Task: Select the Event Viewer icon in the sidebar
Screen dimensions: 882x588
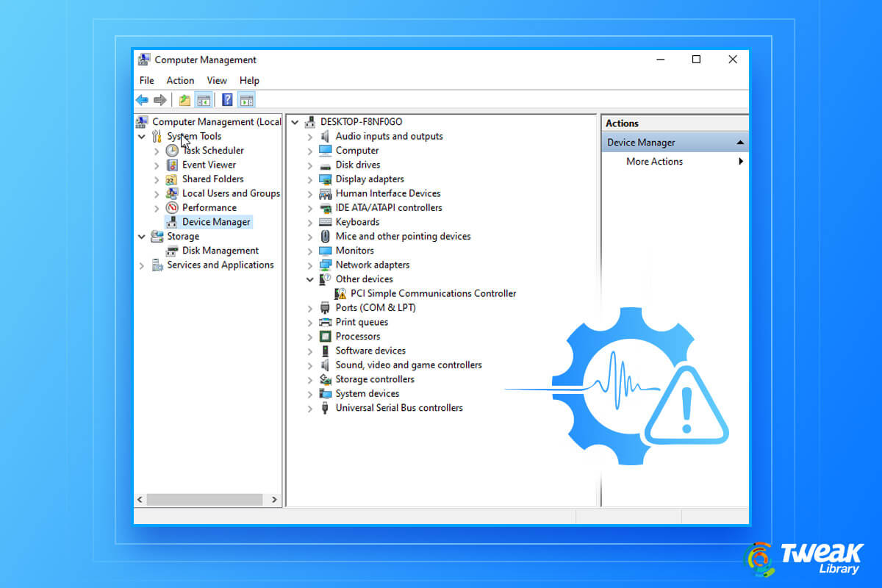Action: [x=171, y=165]
